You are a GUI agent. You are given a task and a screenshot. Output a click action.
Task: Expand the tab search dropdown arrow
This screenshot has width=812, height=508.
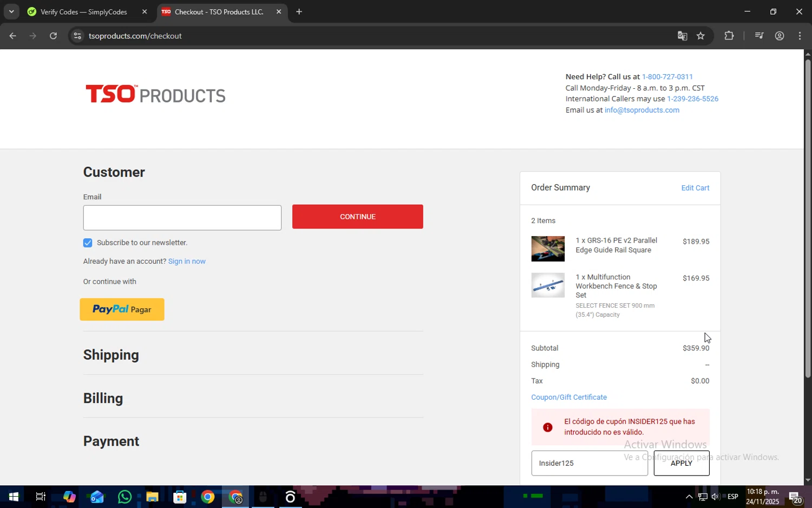coord(11,11)
